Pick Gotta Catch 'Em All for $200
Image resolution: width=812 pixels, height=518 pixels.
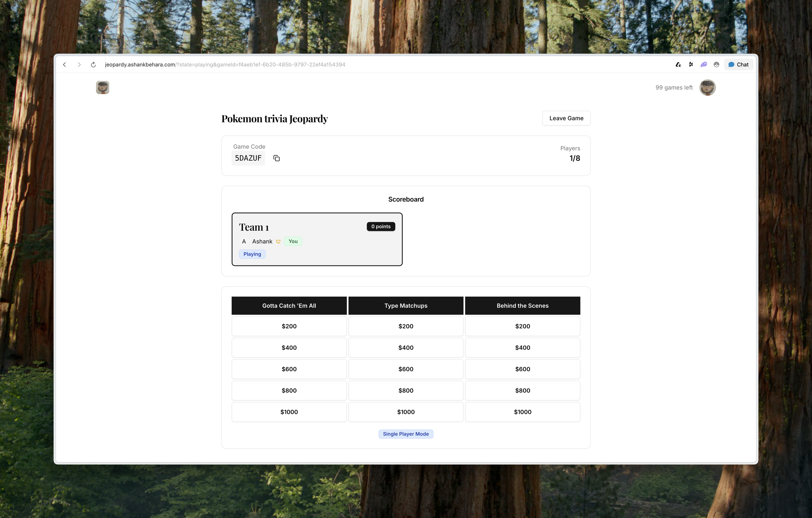(289, 326)
